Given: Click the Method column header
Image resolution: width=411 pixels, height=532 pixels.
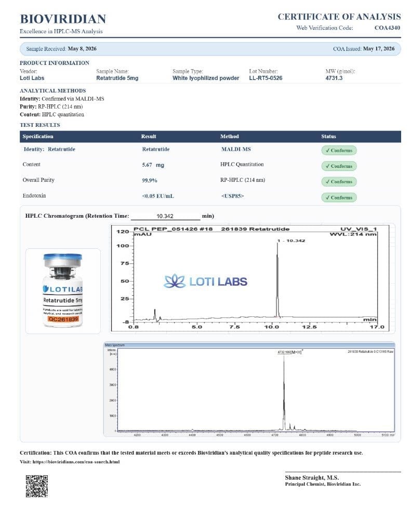Looking at the screenshot, I should 230,137.
